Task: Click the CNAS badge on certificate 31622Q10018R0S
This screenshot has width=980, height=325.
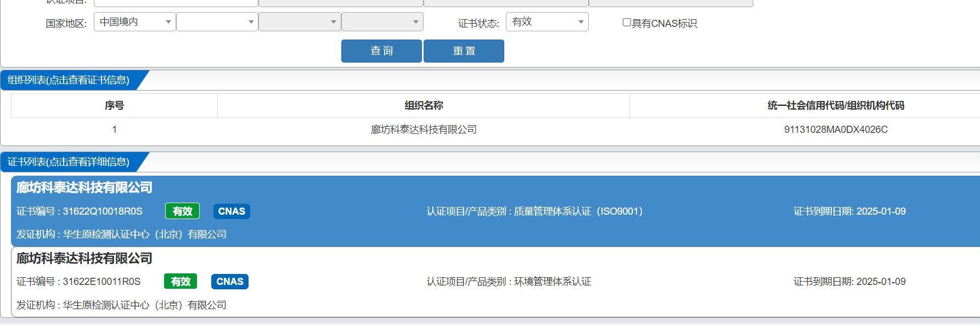Action: pos(232,211)
